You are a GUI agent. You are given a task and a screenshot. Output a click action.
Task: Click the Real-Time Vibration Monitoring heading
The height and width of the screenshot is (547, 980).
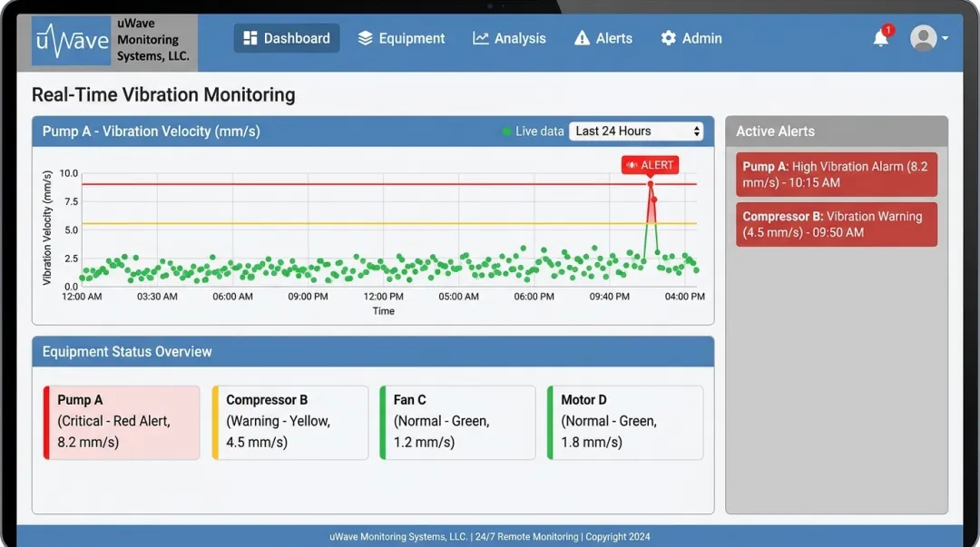pos(163,95)
